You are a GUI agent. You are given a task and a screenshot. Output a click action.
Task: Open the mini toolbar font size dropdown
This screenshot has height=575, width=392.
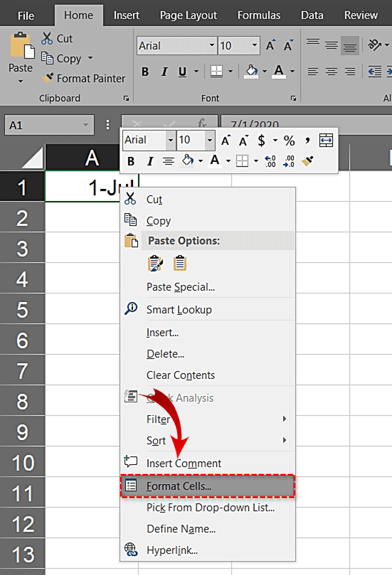[209, 140]
